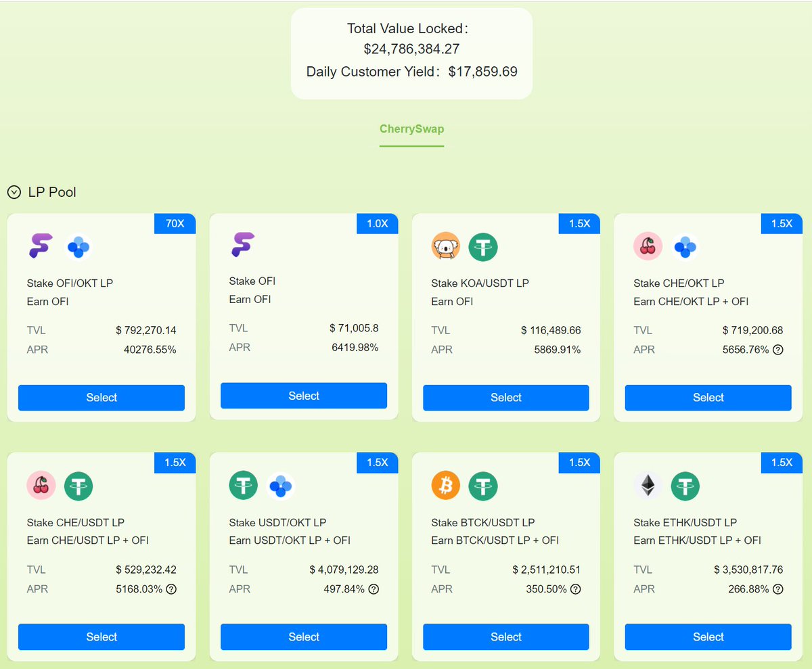Screen dimensions: 812x669
Task: Click APR value 497.84%
Action: pos(344,589)
